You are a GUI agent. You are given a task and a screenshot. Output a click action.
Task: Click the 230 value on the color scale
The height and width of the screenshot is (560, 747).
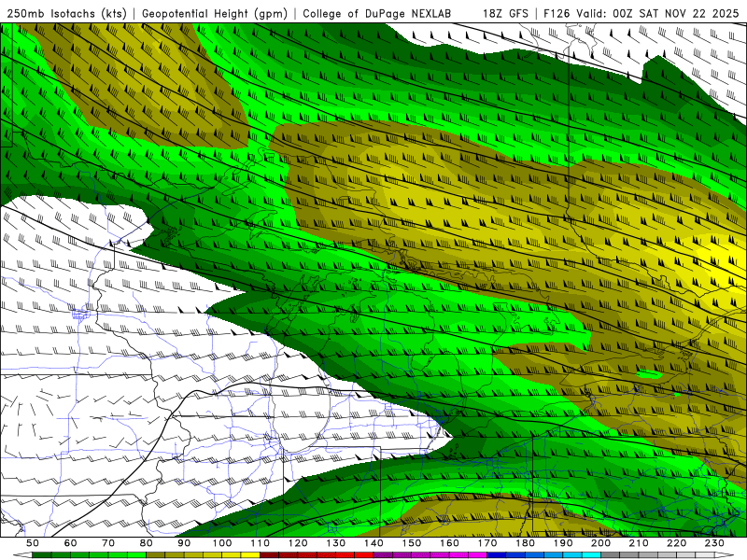pyautogui.click(x=714, y=543)
